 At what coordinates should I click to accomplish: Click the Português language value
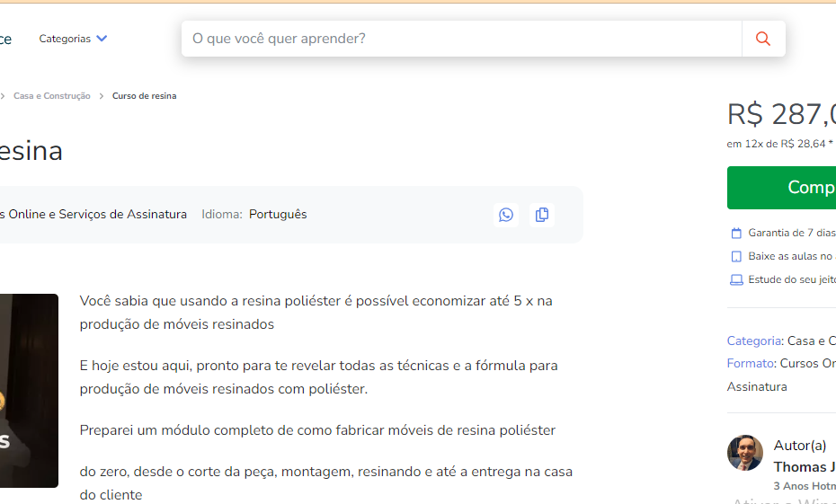(x=278, y=215)
